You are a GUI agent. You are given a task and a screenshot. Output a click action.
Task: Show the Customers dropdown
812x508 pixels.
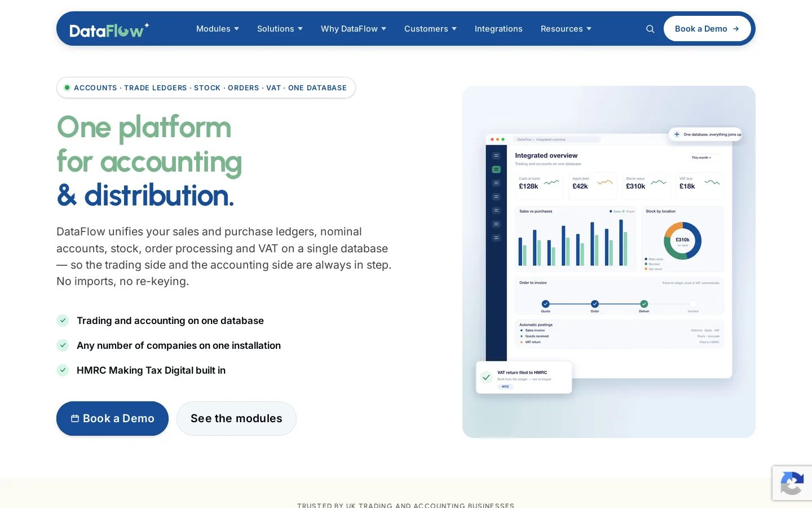click(430, 29)
